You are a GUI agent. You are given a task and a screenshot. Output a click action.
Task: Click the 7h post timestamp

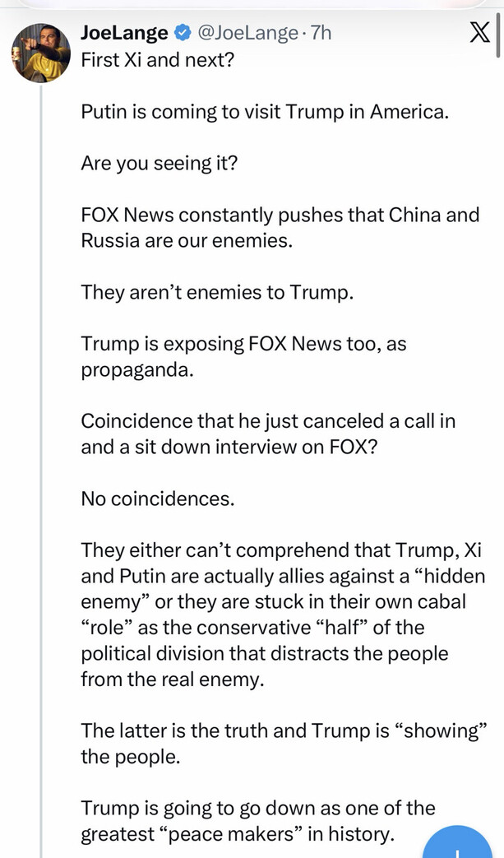321,34
